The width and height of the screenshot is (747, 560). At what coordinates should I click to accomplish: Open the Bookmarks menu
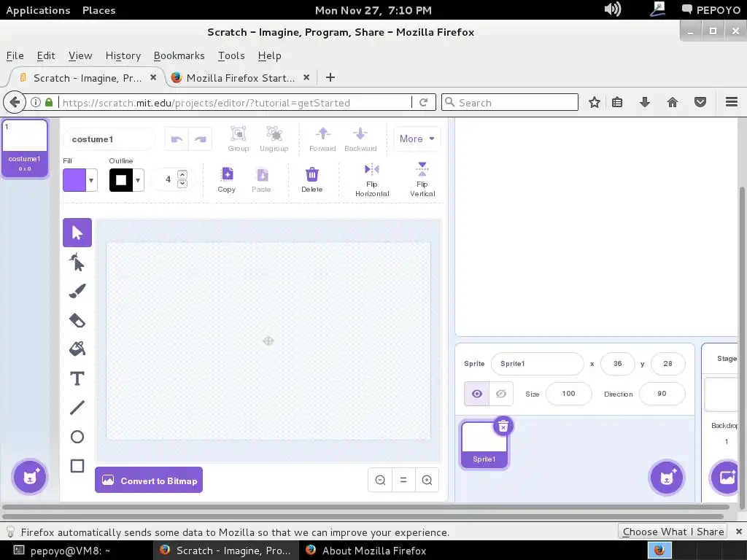[179, 55]
